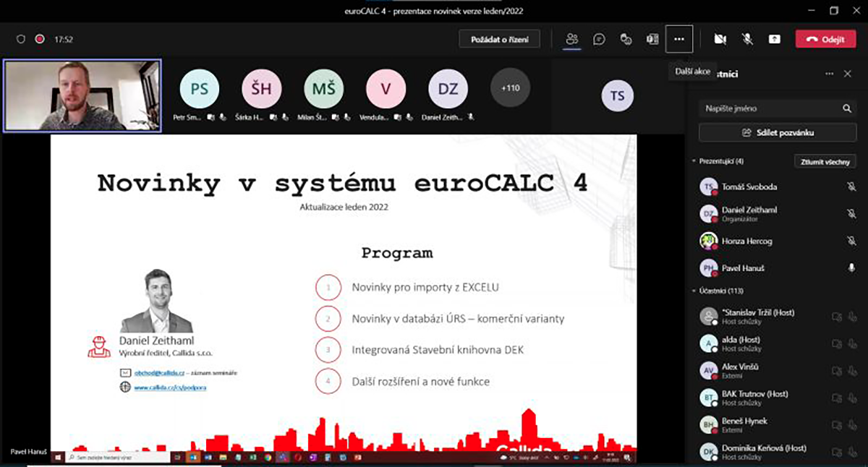
Task: Toggle the microphone in meeting toolbar
Action: point(747,39)
